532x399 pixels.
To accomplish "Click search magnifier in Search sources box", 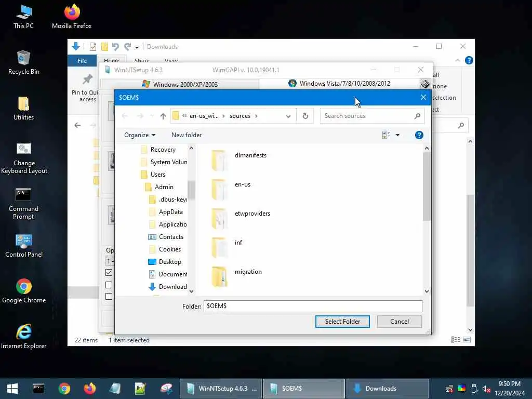I will (x=417, y=116).
